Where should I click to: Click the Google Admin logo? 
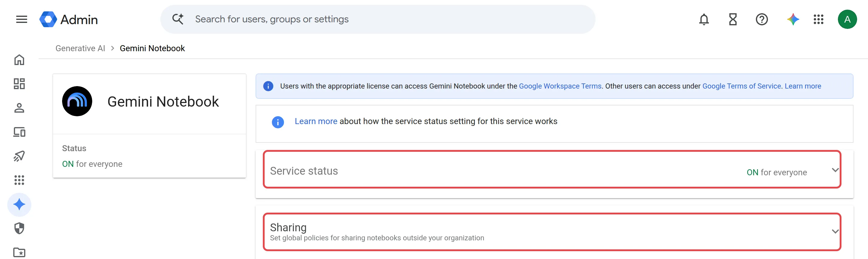pyautogui.click(x=68, y=19)
